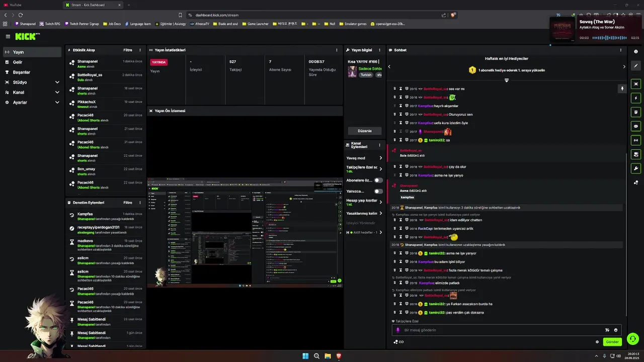Open taskbar search
This screenshot has width=644, height=362.
pos(316,356)
